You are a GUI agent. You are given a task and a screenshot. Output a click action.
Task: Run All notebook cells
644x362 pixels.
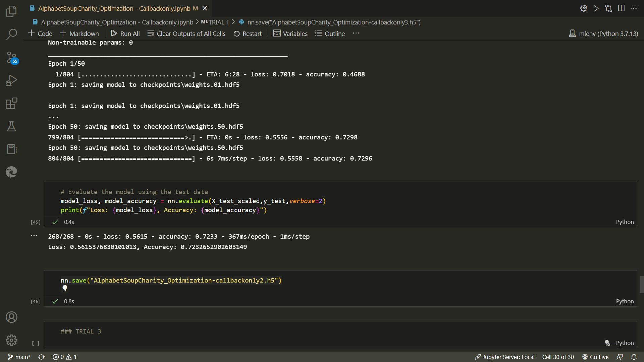tap(125, 34)
